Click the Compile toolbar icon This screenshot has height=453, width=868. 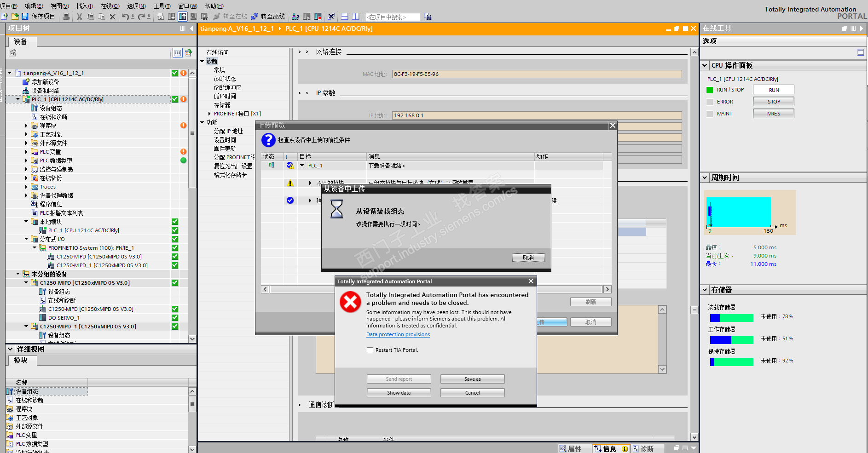(161, 17)
